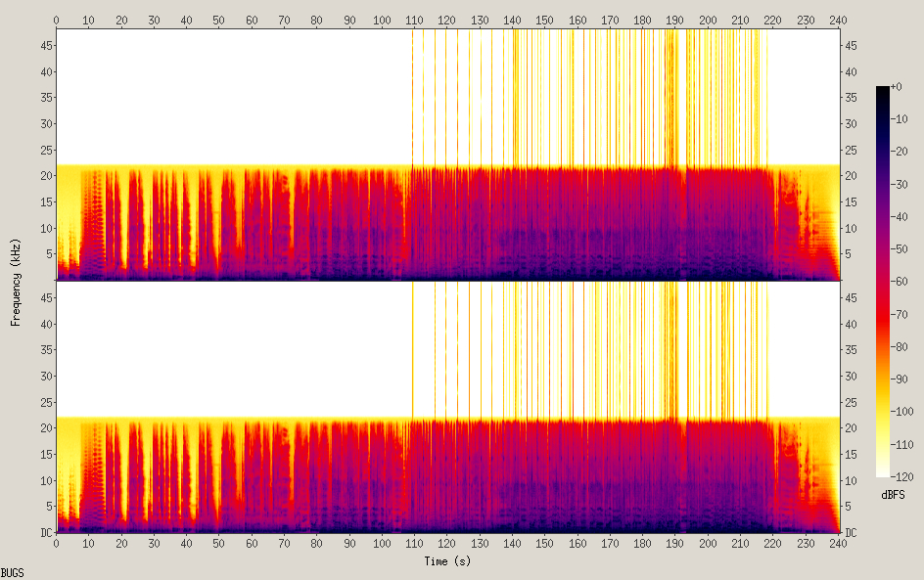Click the 240 mark on top time axis

point(838,20)
